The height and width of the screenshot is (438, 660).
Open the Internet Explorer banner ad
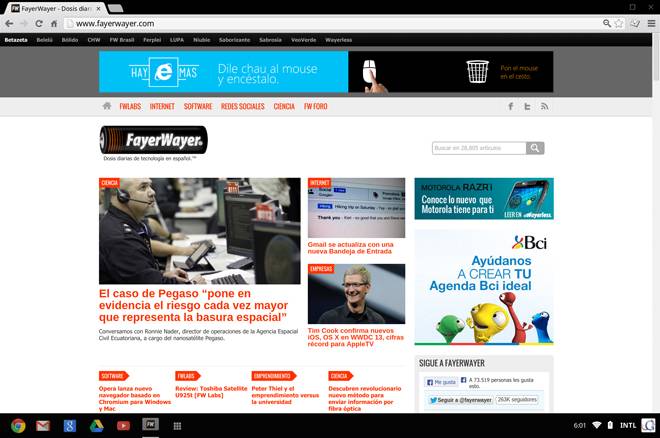click(326, 72)
